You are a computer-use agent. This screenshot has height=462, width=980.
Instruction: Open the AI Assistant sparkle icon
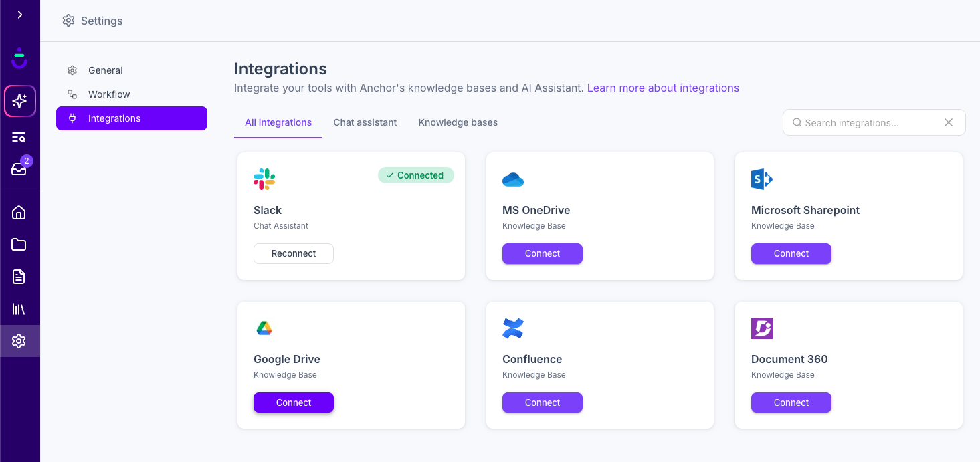tap(20, 101)
